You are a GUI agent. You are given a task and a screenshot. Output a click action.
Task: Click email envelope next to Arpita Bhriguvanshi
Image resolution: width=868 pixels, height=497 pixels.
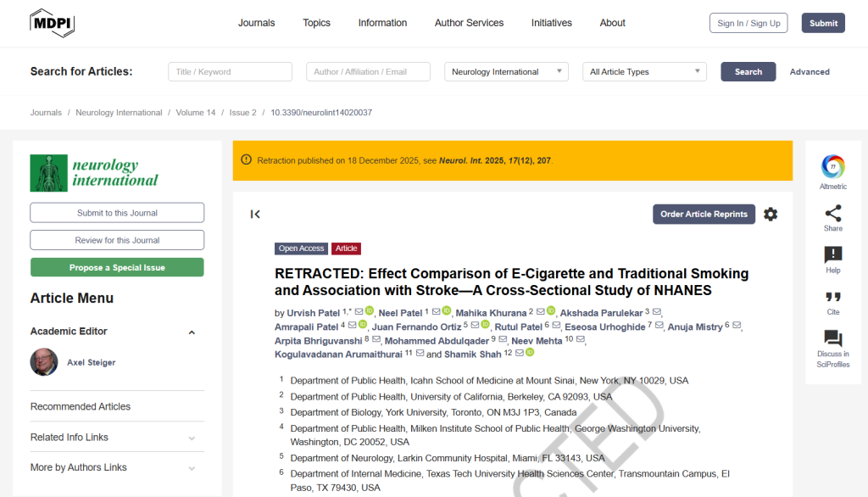pos(376,339)
